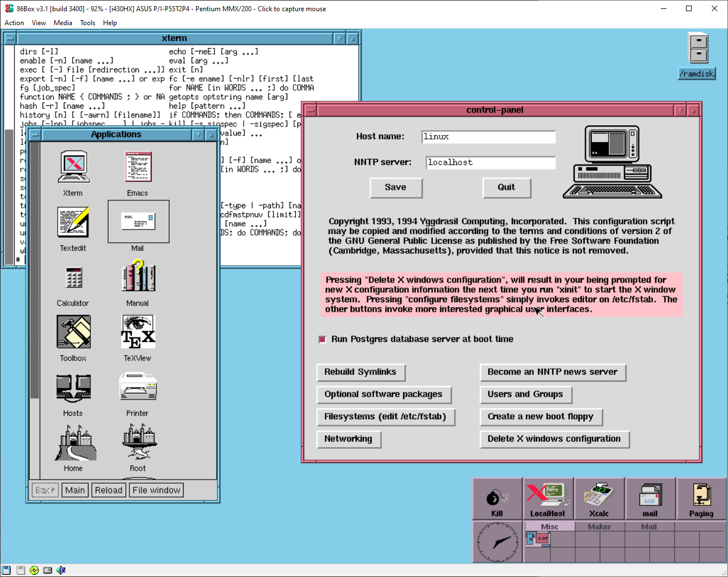
Task: Open Applications window menu button
Action: (35, 135)
